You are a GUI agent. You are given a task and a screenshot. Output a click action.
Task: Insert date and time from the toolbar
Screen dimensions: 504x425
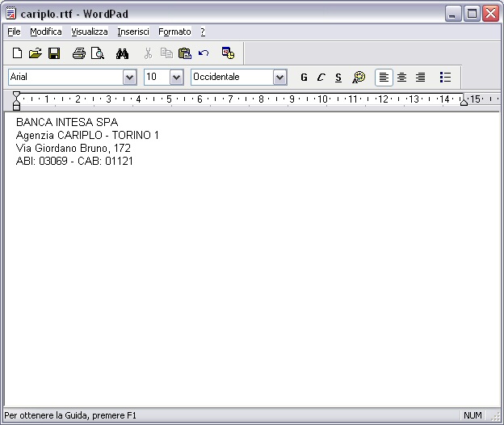(x=229, y=53)
